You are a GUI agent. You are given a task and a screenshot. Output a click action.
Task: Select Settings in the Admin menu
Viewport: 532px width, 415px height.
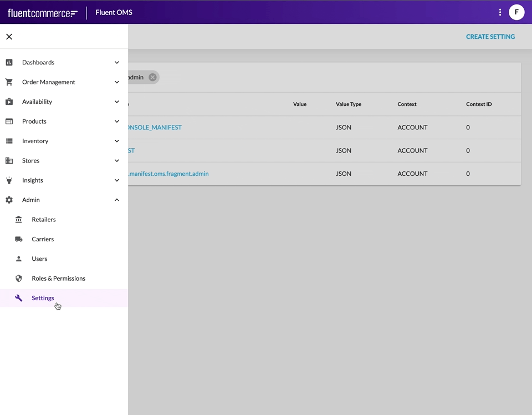(43, 298)
